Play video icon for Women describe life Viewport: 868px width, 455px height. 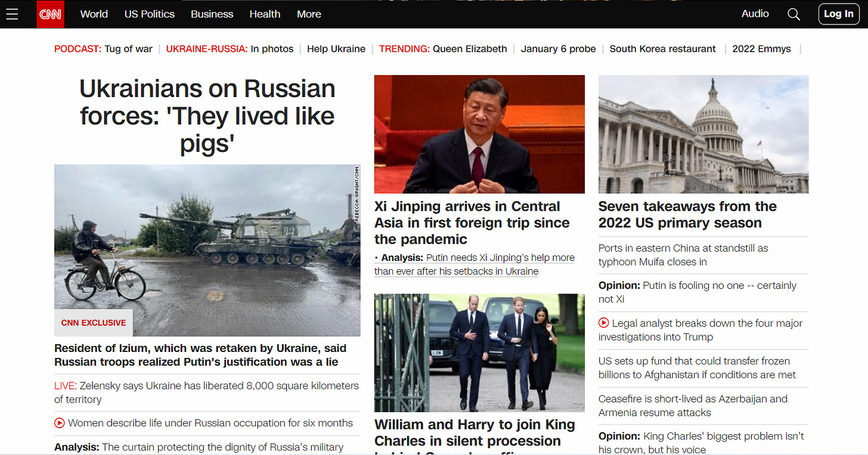pyautogui.click(x=59, y=423)
